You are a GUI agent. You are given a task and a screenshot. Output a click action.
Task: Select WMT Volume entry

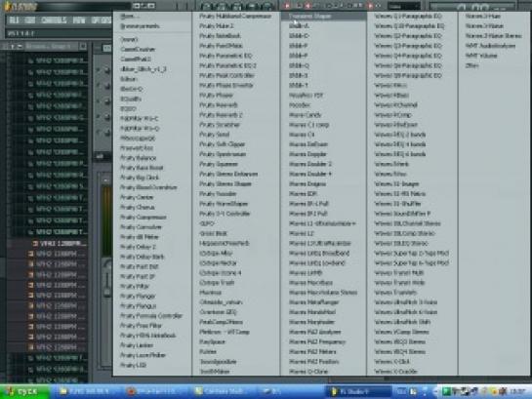coord(481,56)
